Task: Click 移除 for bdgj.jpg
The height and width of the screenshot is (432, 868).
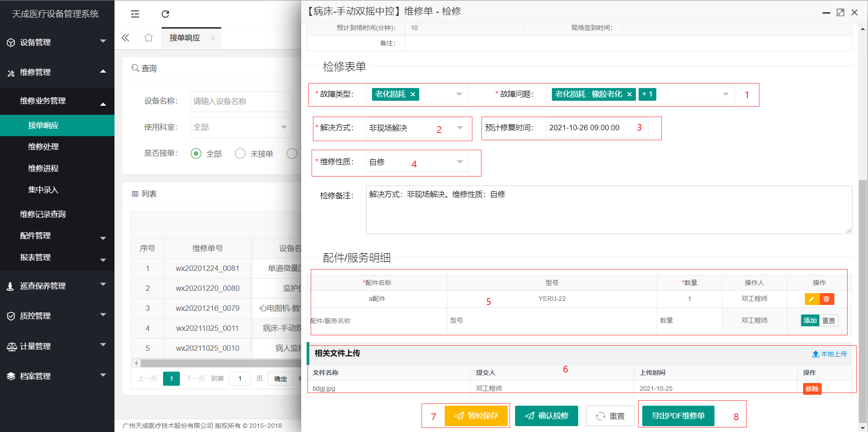Action: pos(812,389)
